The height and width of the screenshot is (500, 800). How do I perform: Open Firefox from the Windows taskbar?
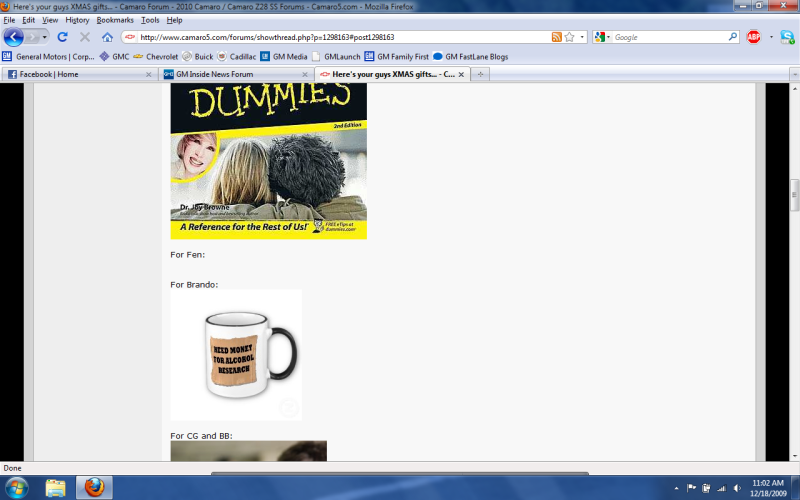94,487
